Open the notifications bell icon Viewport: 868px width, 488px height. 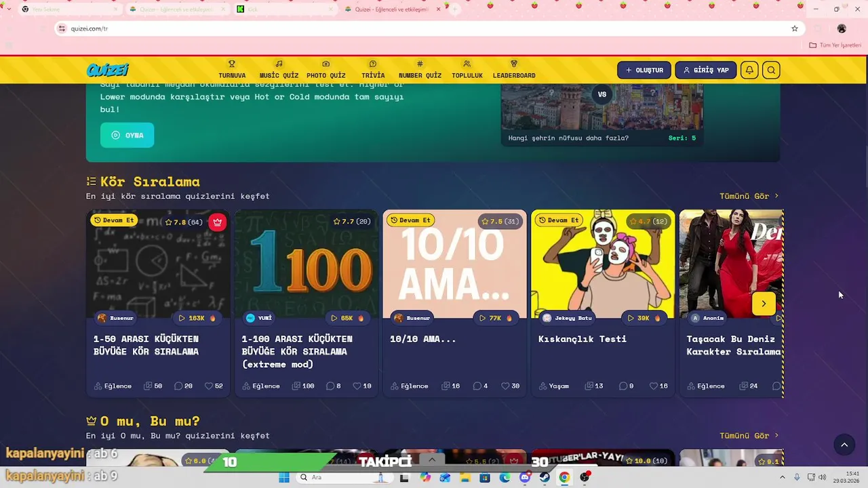pos(749,70)
